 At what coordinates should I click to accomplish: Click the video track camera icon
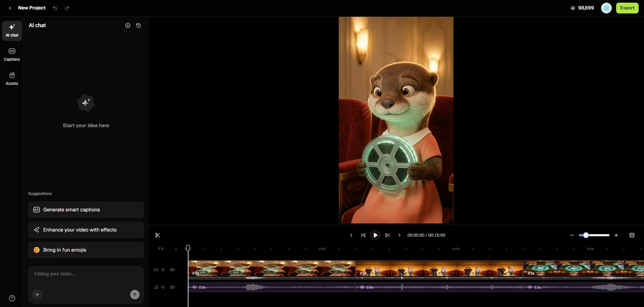[156, 270]
